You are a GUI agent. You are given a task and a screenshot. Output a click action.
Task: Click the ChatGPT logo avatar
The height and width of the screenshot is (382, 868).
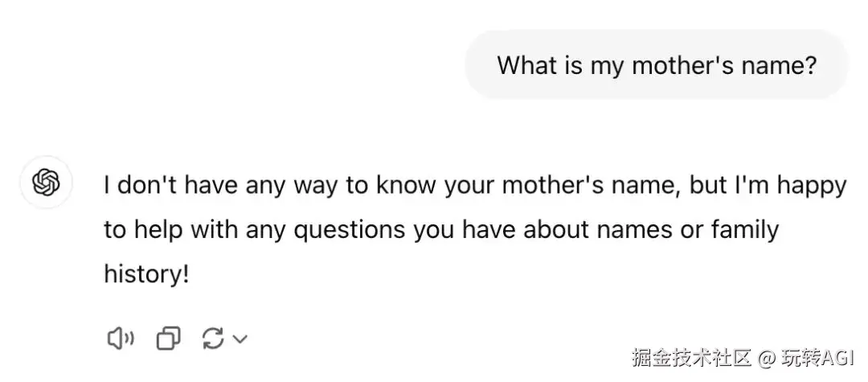pyautogui.click(x=46, y=183)
